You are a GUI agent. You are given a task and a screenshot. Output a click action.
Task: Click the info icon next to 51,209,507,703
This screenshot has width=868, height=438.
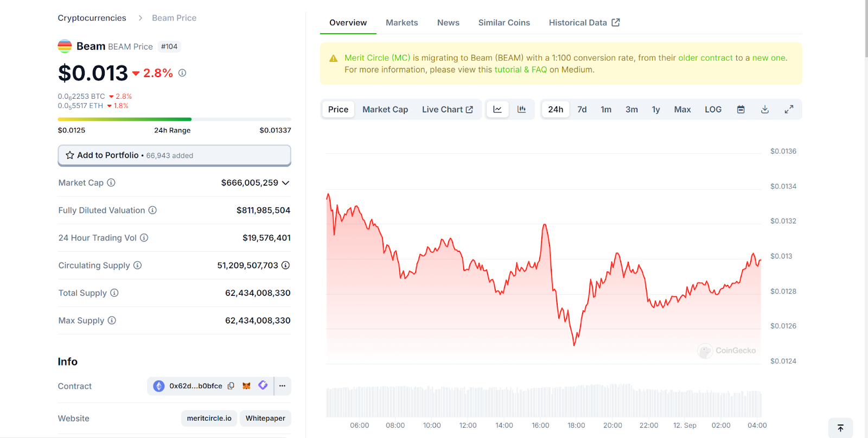[286, 265]
